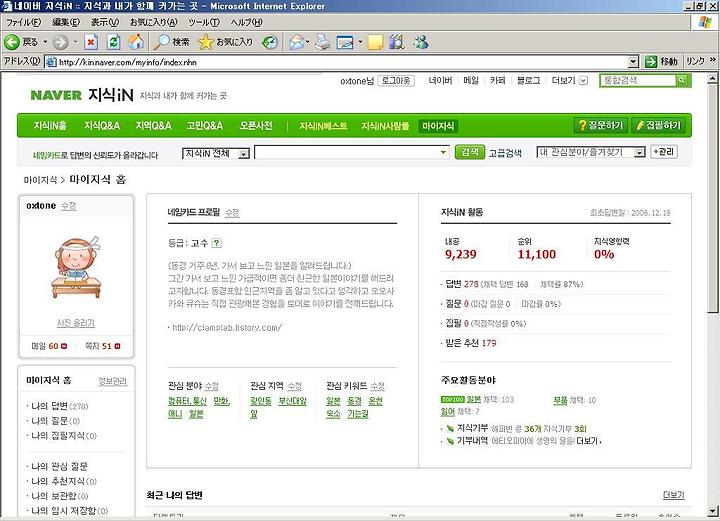Click the 移動 go button

click(662, 61)
